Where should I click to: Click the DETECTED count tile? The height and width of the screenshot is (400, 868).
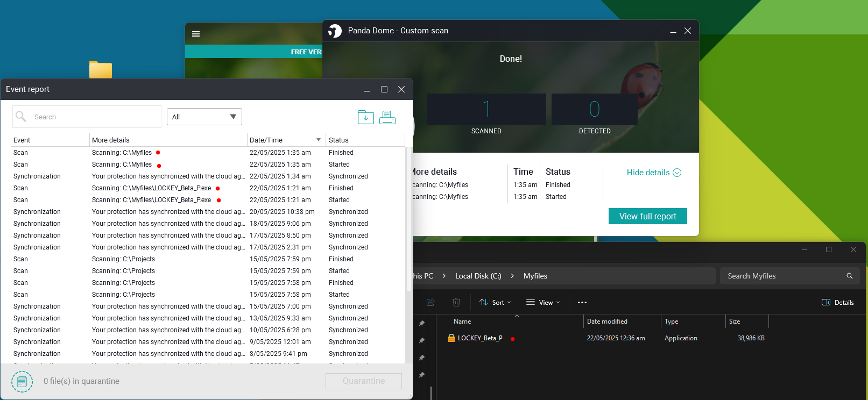click(x=595, y=109)
